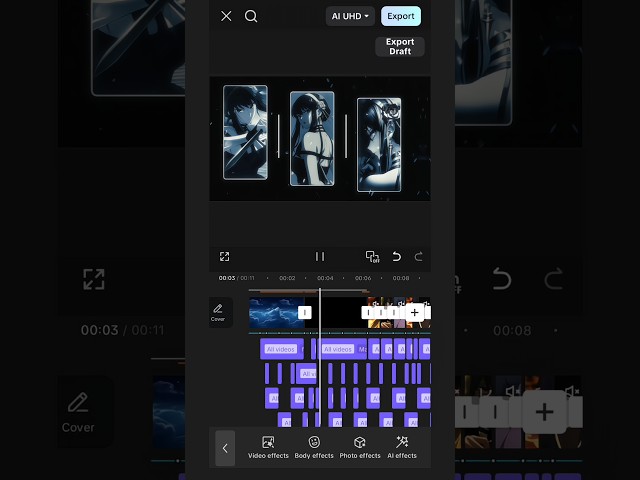640x480 pixels.
Task: Tap the right character panel in preview
Action: coord(379,145)
